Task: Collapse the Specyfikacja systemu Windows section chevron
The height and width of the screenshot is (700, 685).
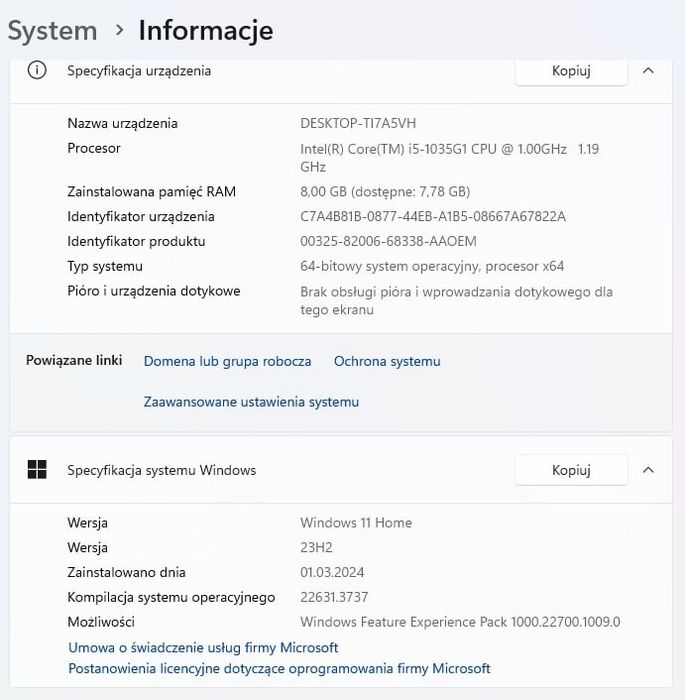Action: (648, 470)
